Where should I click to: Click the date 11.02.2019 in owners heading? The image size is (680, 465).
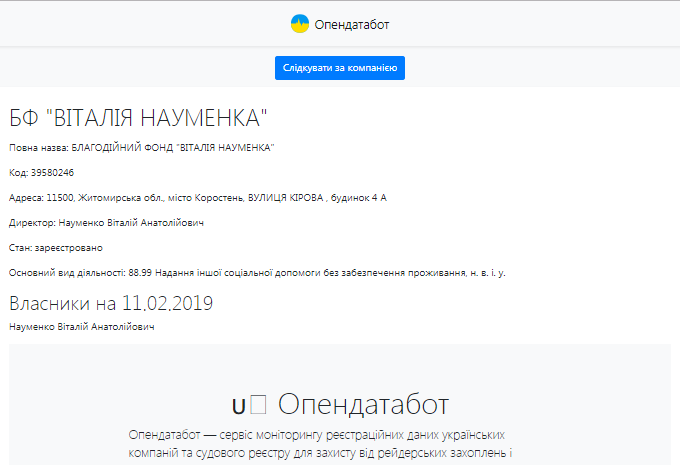click(168, 303)
